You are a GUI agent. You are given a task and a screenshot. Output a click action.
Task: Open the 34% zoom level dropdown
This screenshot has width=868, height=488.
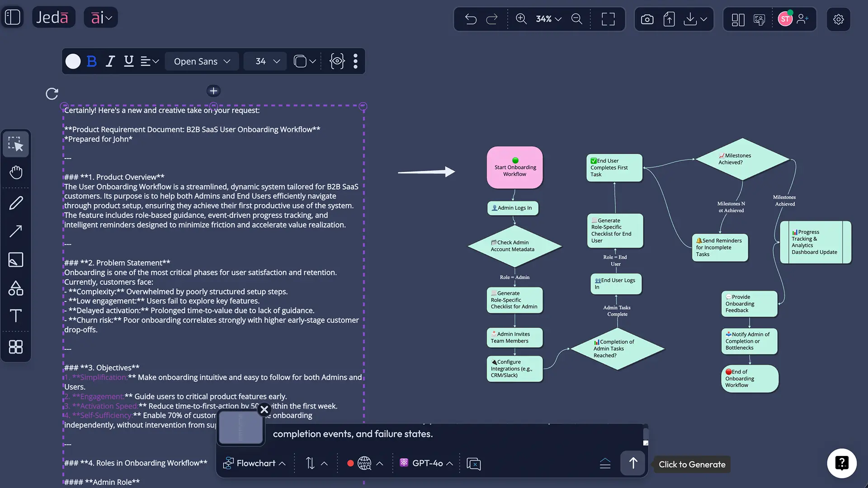548,19
